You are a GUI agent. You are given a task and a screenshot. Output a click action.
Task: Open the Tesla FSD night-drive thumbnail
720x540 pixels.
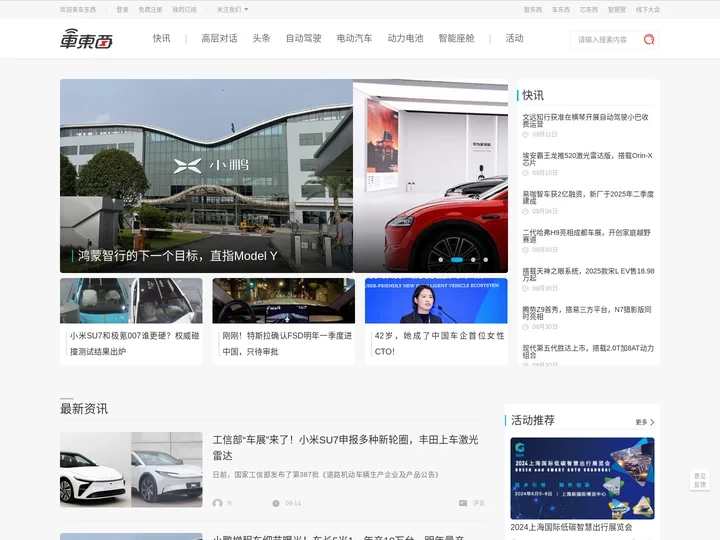tap(283, 301)
